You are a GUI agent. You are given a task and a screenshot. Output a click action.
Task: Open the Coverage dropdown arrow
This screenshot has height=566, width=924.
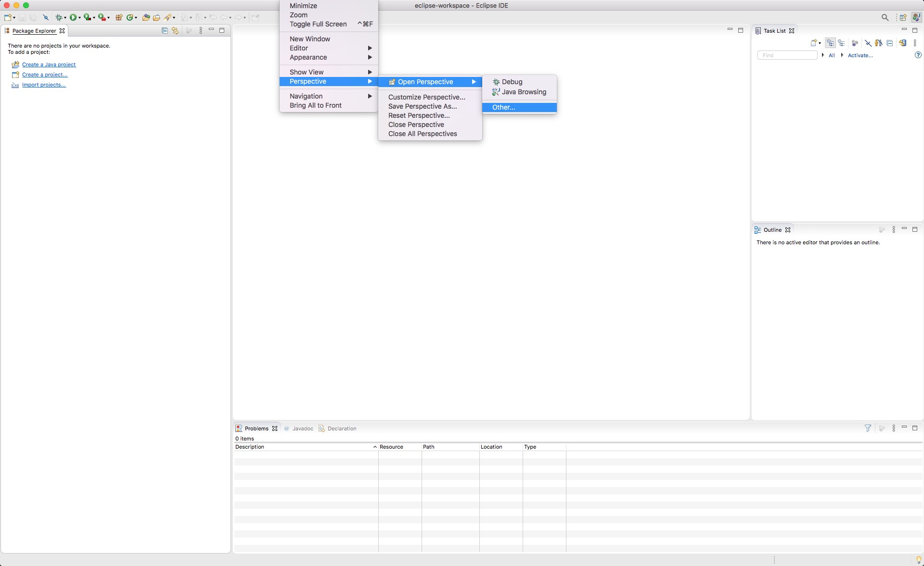pyautogui.click(x=94, y=18)
